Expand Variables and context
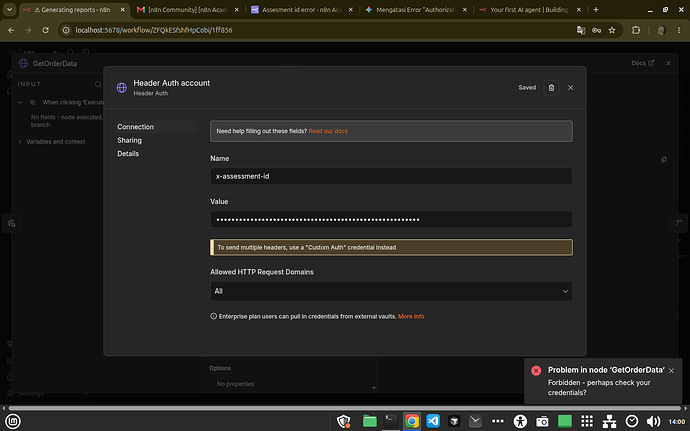Viewport: 690px width, 431px height. [x=20, y=142]
